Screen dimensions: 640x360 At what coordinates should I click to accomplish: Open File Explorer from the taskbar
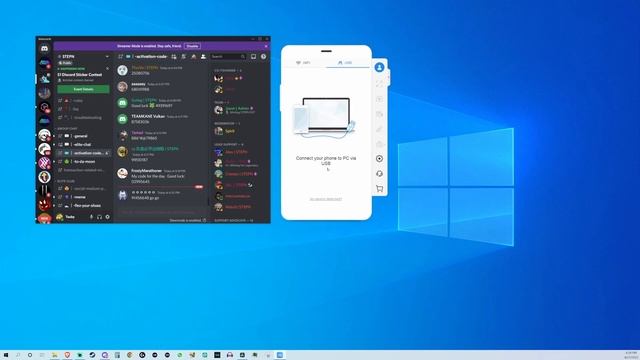(x=55, y=355)
